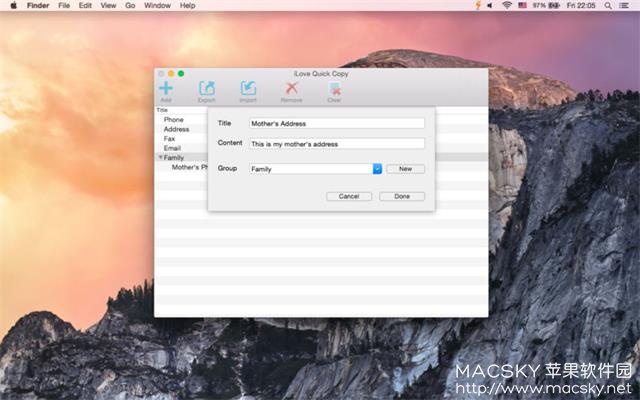Click the Add plus icon in toolbar

tap(166, 88)
